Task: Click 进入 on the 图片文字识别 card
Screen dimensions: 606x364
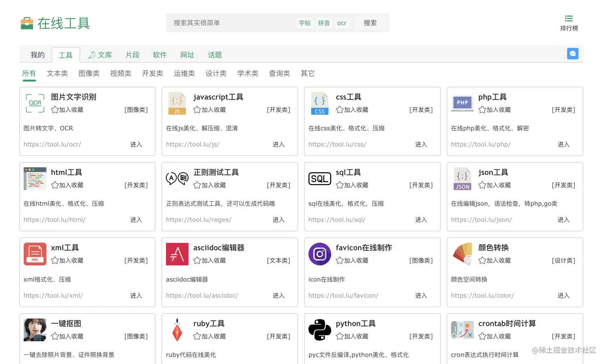Action: click(136, 144)
